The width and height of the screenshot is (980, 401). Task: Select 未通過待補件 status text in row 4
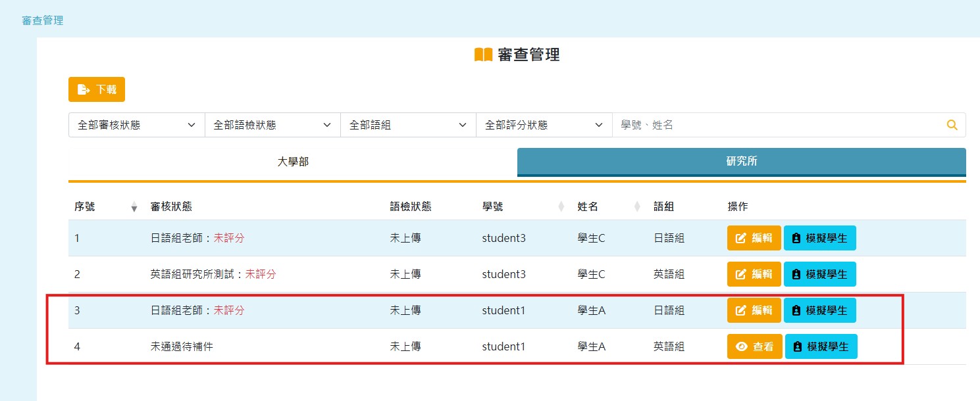(182, 346)
